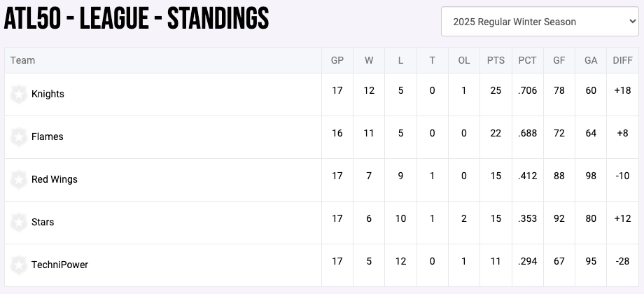
Task: Sort by the W wins column header
Action: 369,60
